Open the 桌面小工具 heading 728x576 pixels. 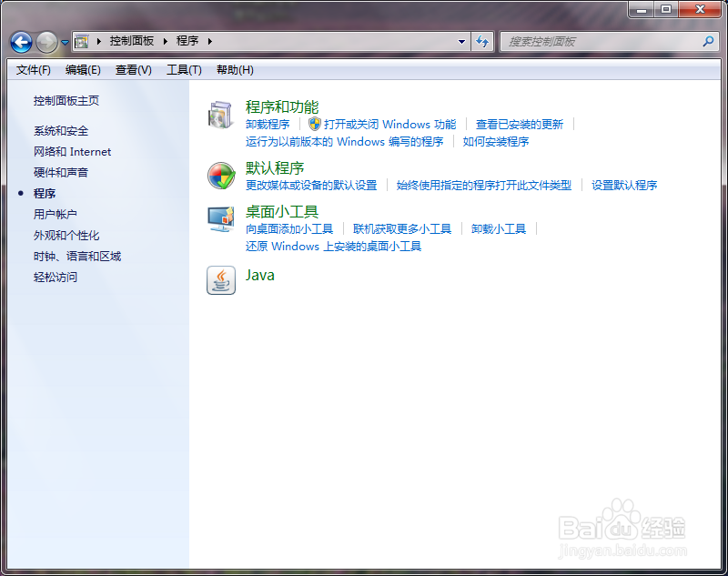tap(282, 212)
